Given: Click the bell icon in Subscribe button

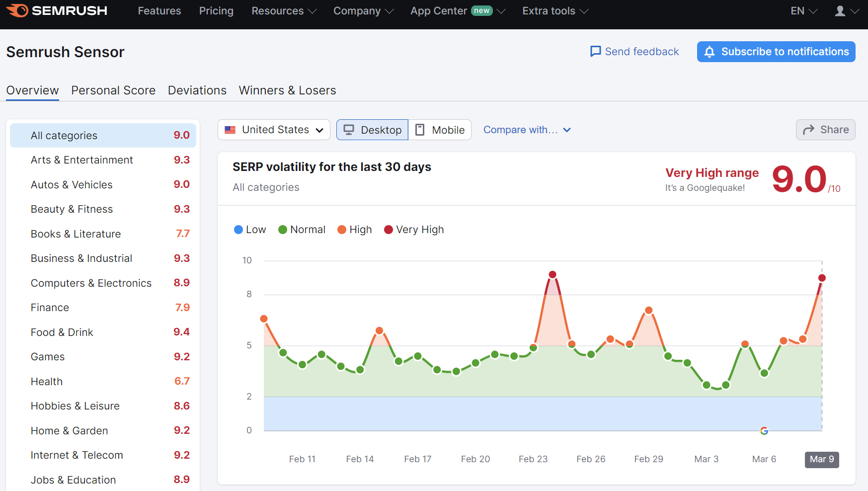Looking at the screenshot, I should (x=710, y=52).
